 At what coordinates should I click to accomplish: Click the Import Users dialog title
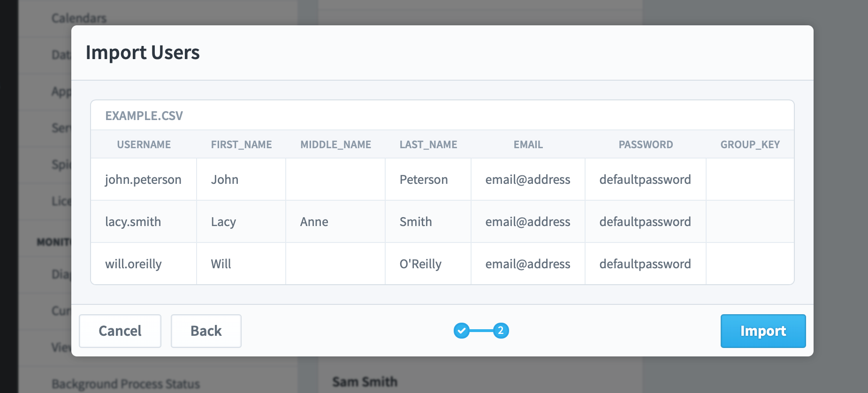pyautogui.click(x=143, y=53)
